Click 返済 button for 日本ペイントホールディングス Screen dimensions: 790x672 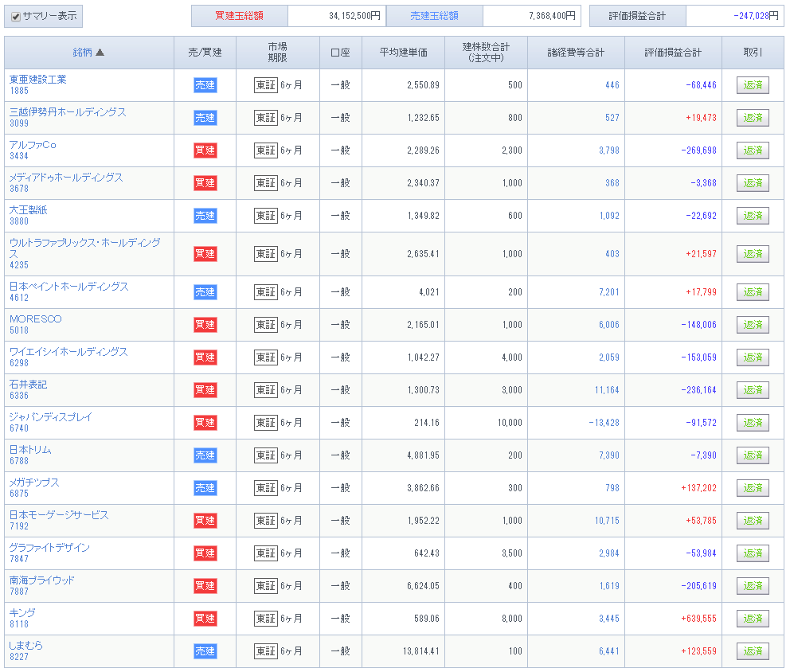753,292
